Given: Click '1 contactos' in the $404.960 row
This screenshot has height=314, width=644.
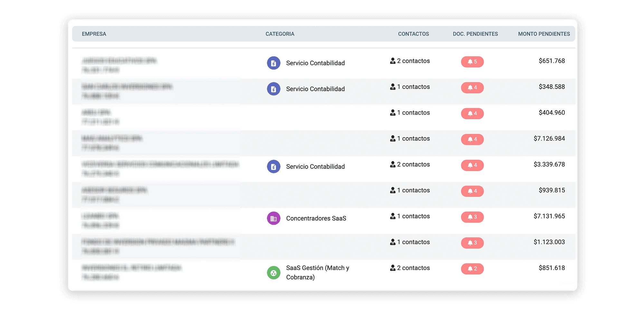Looking at the screenshot, I should point(413,113).
